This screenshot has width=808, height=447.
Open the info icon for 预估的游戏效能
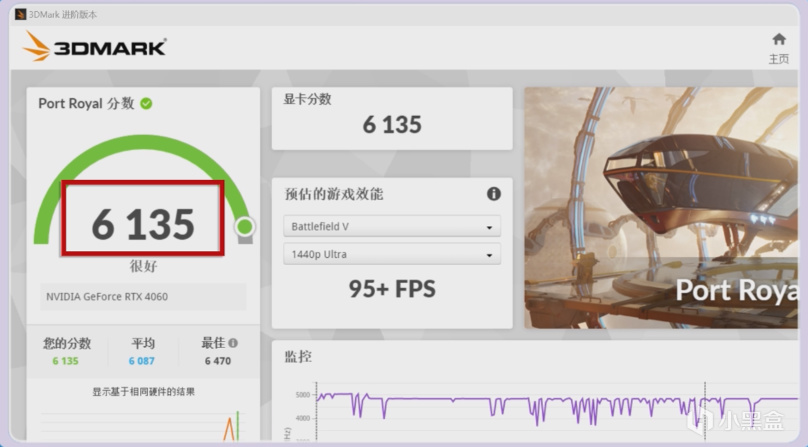click(x=494, y=194)
